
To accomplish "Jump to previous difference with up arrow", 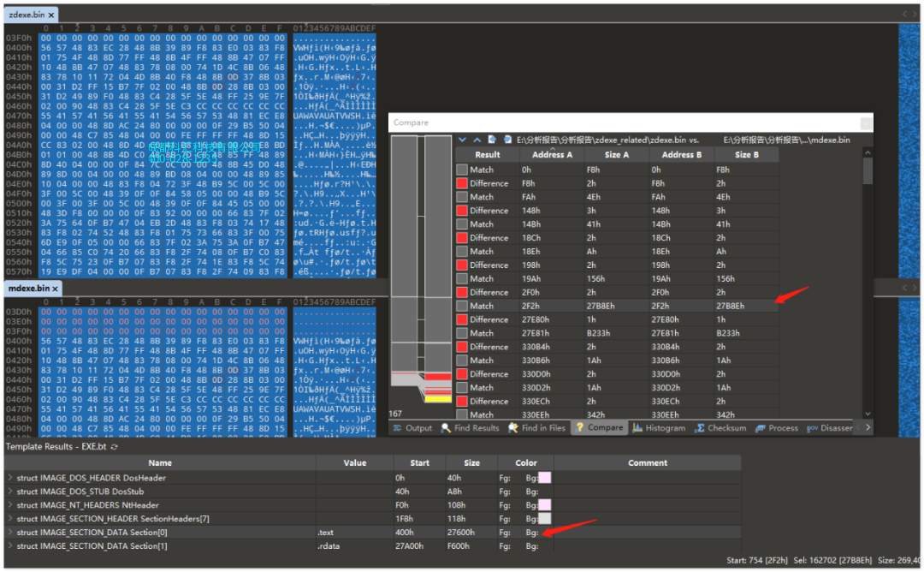I will (477, 140).
